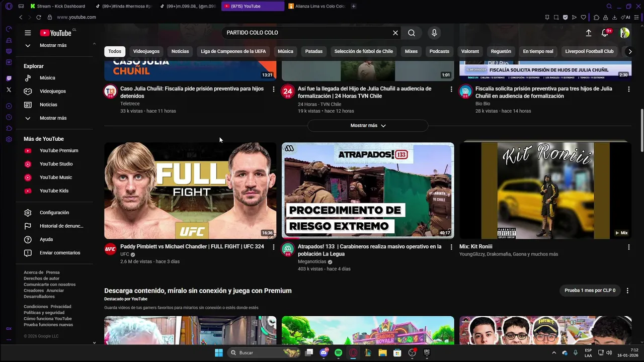Open the X (Twitter) icon in browser sidebar
Image resolution: width=644 pixels, height=362 pixels.
[9, 89]
